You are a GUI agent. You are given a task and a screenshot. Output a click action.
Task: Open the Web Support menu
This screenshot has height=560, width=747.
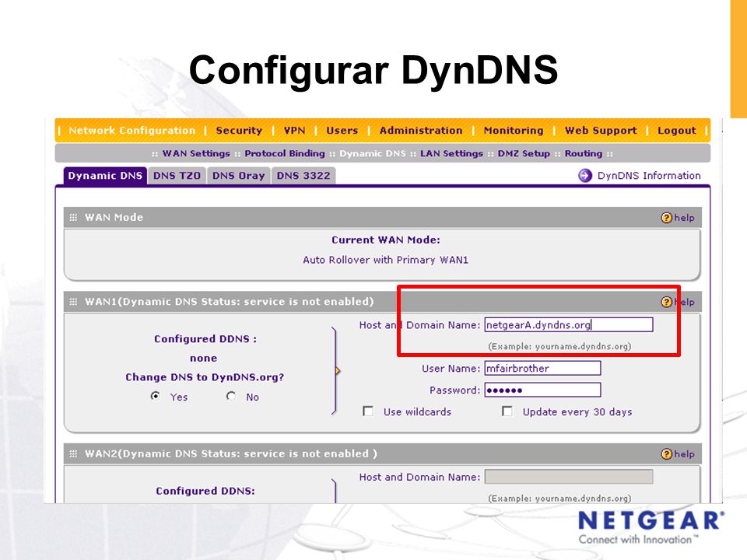(601, 131)
